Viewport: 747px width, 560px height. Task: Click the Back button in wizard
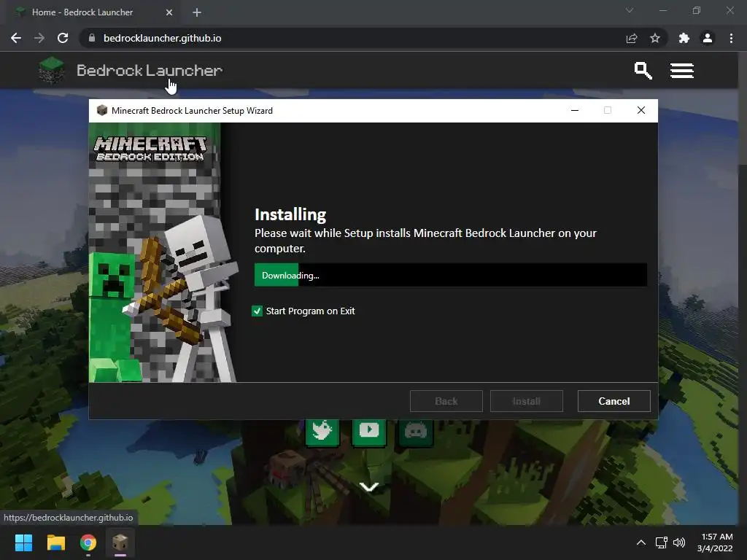coord(446,401)
